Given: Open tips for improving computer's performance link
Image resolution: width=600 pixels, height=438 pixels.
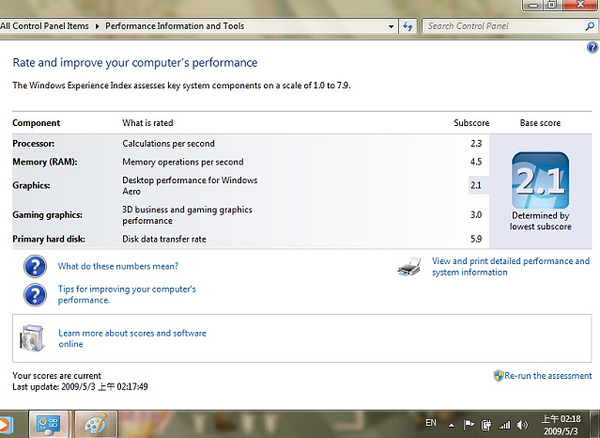Looking at the screenshot, I should [127, 295].
